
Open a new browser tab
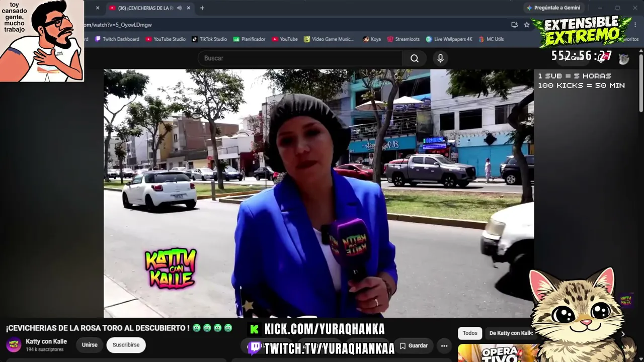click(202, 8)
